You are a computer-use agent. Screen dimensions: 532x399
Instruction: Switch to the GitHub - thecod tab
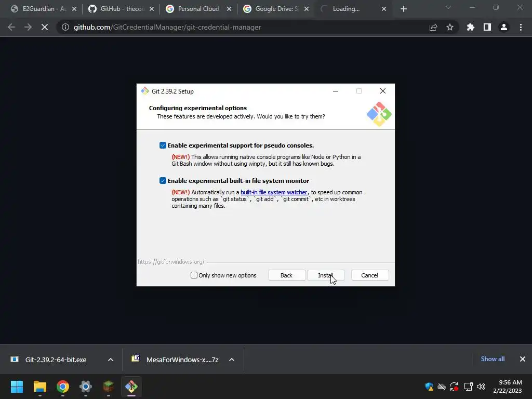click(x=122, y=9)
